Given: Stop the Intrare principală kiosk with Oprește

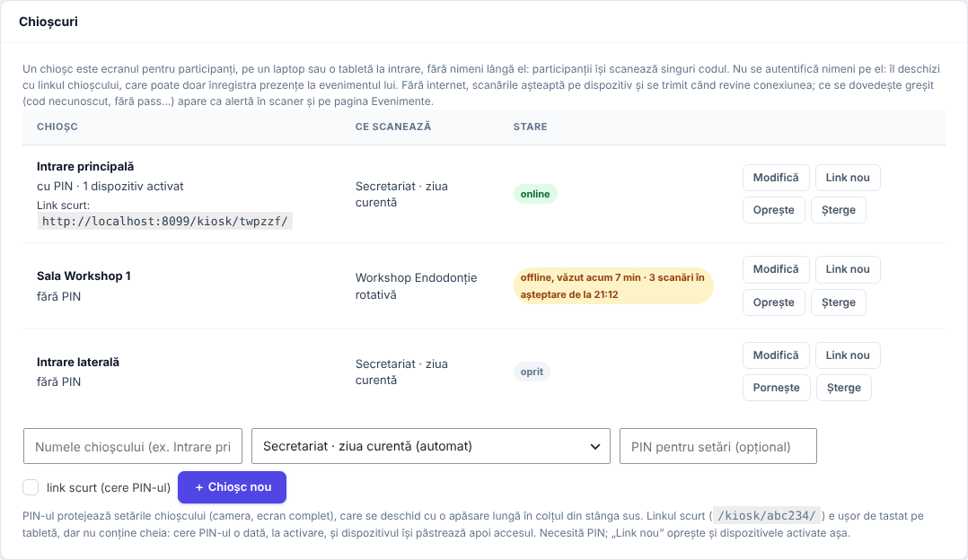Looking at the screenshot, I should (773, 210).
